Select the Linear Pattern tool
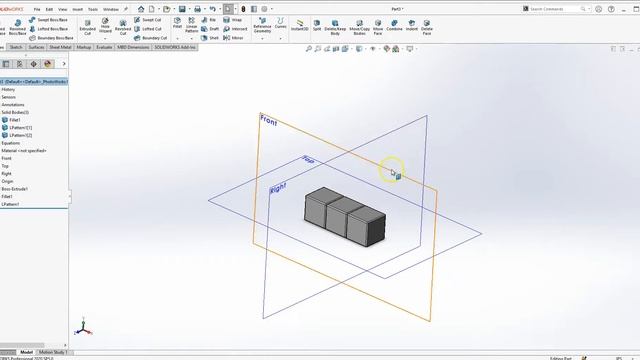640x360 pixels. [191, 25]
